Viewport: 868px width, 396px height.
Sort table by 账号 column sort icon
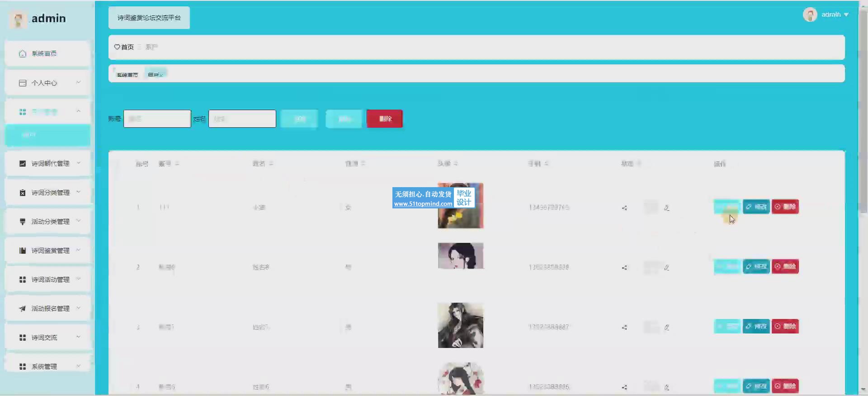point(177,164)
